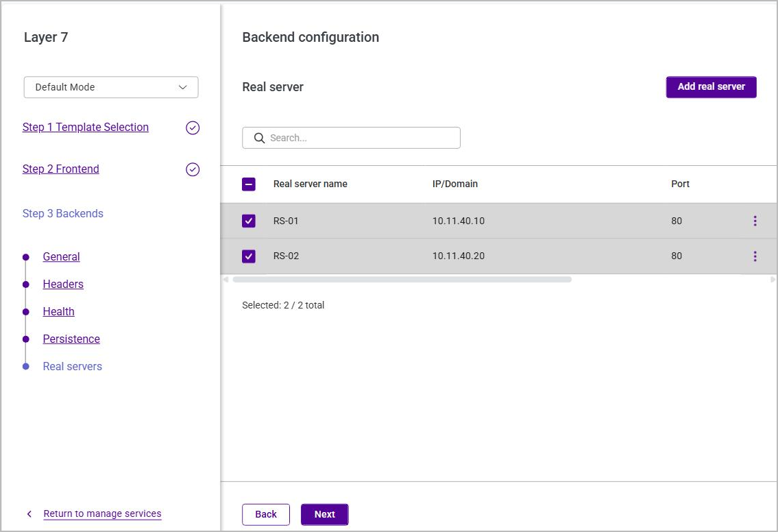
Task: Click the IP/Domain column header
Action: click(455, 184)
